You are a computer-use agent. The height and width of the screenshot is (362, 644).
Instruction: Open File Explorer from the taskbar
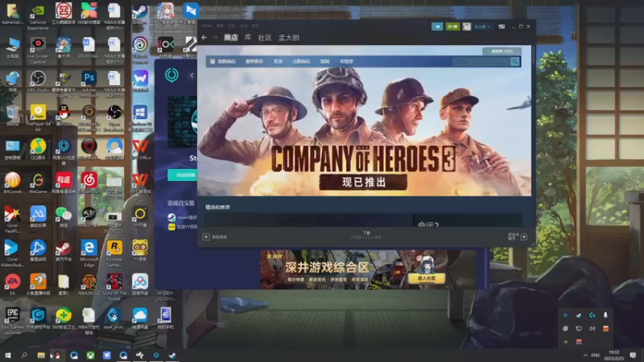click(41, 355)
